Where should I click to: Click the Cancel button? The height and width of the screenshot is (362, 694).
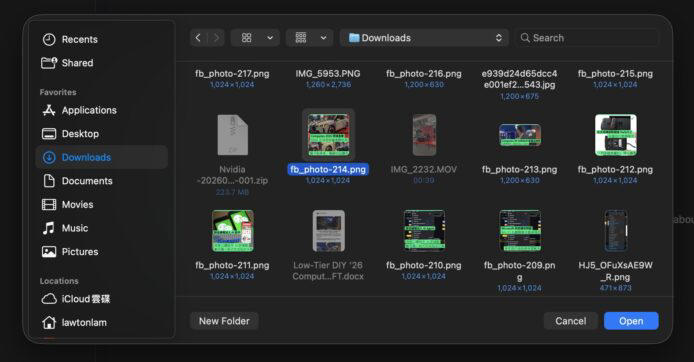(x=571, y=321)
